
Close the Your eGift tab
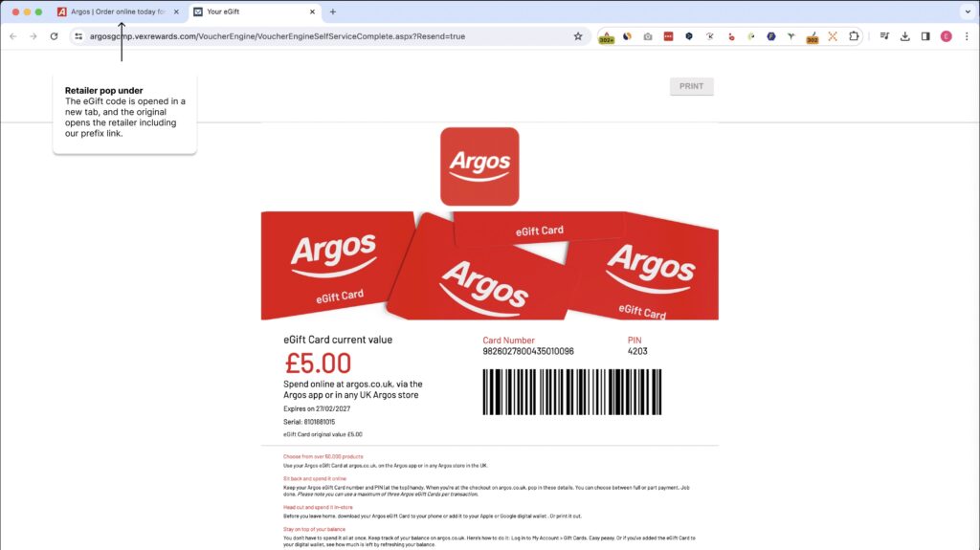click(313, 11)
